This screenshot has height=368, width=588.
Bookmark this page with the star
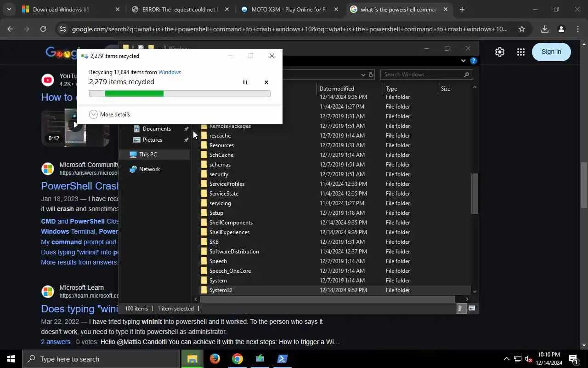pos(522,29)
